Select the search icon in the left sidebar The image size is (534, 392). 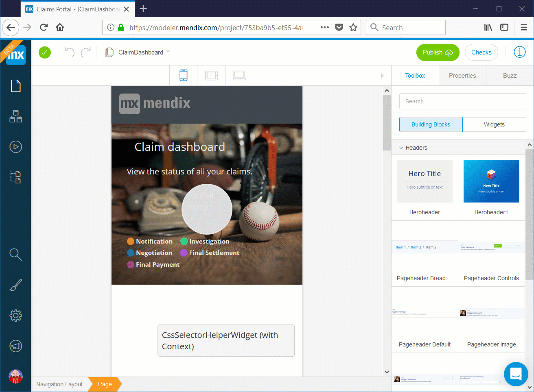(15, 254)
